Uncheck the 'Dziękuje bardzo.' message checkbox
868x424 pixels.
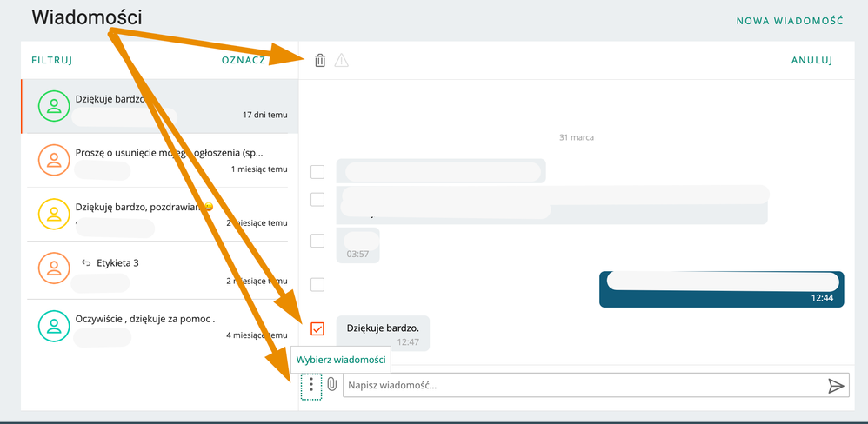coord(317,329)
